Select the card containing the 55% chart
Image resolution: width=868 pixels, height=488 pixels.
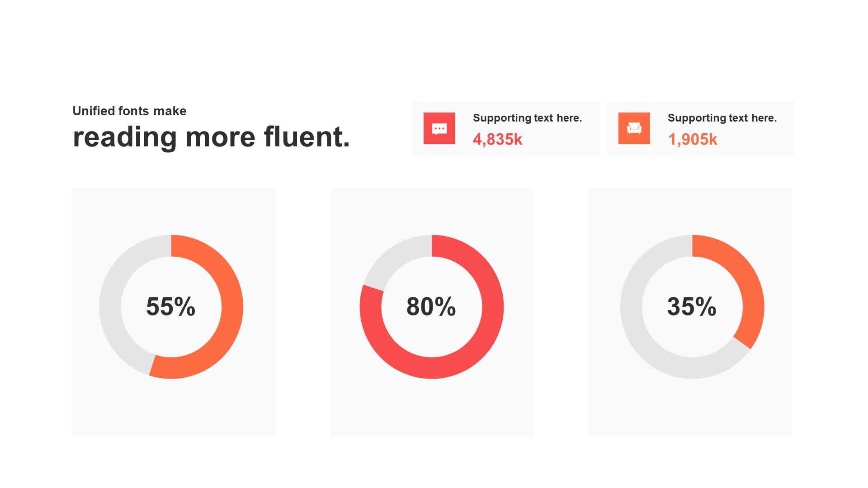(x=174, y=312)
